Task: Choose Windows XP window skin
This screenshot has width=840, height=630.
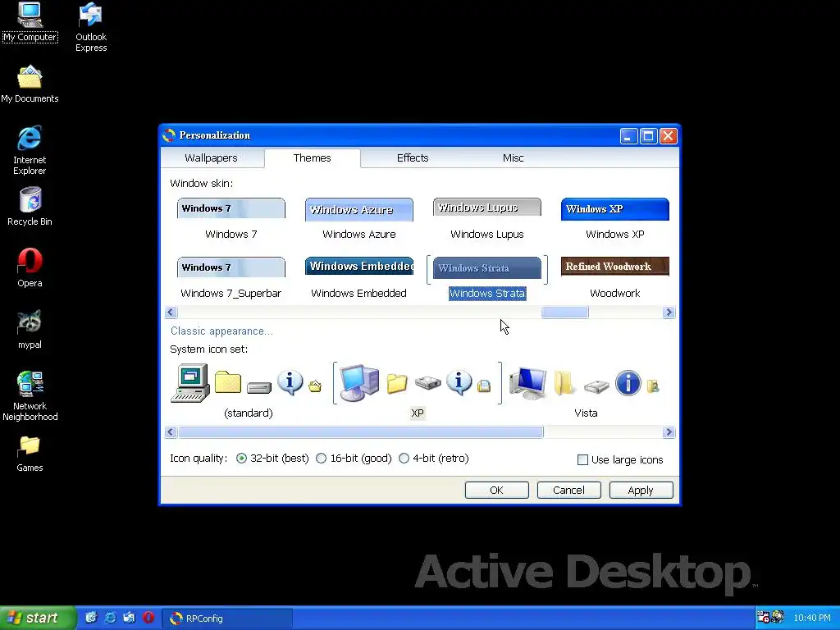Action: (x=615, y=219)
